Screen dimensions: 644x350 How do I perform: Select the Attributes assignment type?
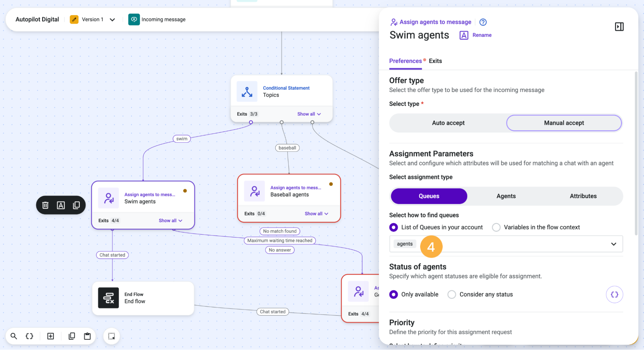coord(583,196)
